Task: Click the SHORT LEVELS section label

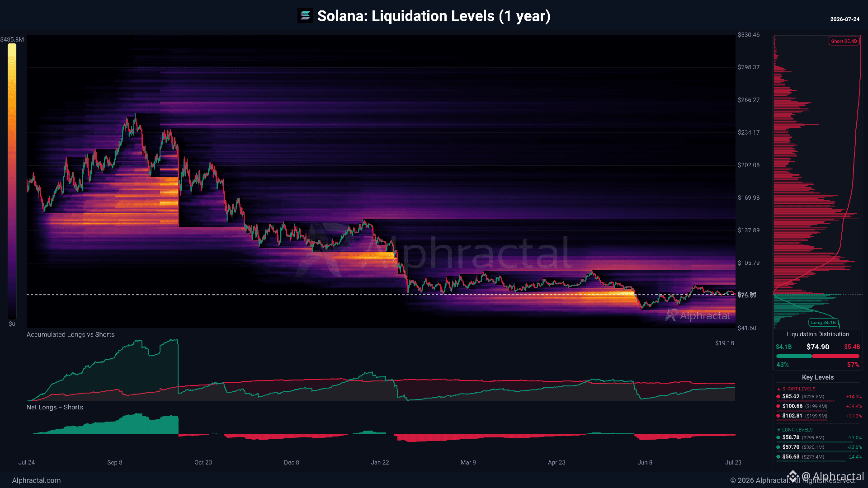Action: 799,389
